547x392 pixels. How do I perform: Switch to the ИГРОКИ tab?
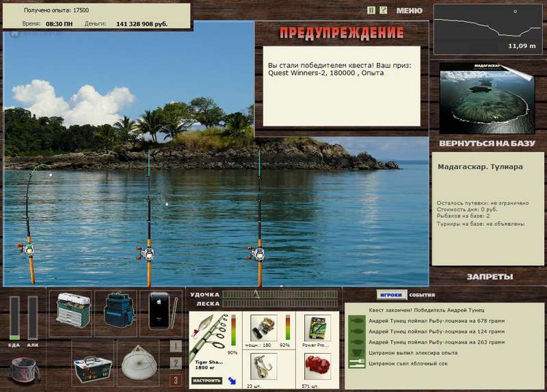click(x=391, y=295)
